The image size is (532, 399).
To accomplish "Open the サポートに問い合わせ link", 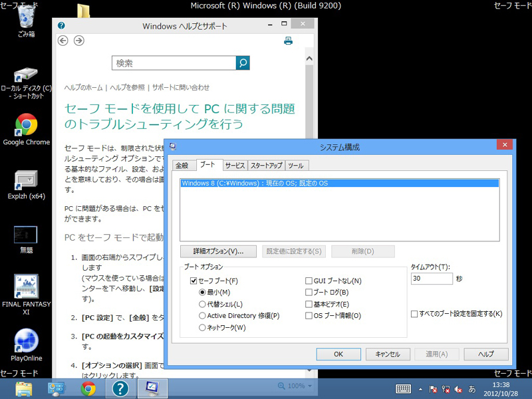I will tap(181, 88).
